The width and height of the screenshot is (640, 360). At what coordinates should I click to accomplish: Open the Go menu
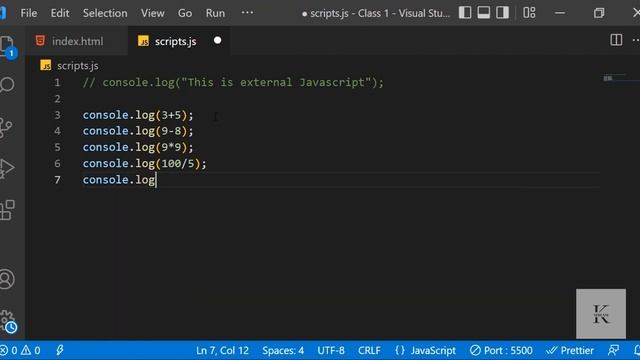(185, 13)
